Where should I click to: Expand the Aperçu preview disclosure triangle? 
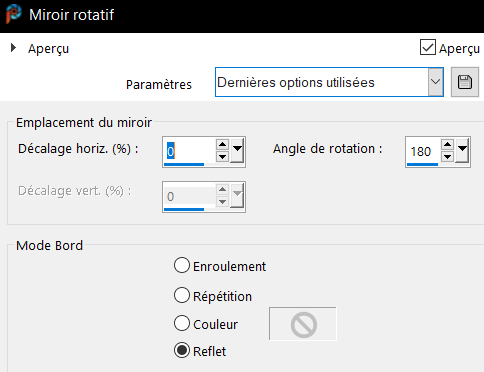tap(13, 48)
